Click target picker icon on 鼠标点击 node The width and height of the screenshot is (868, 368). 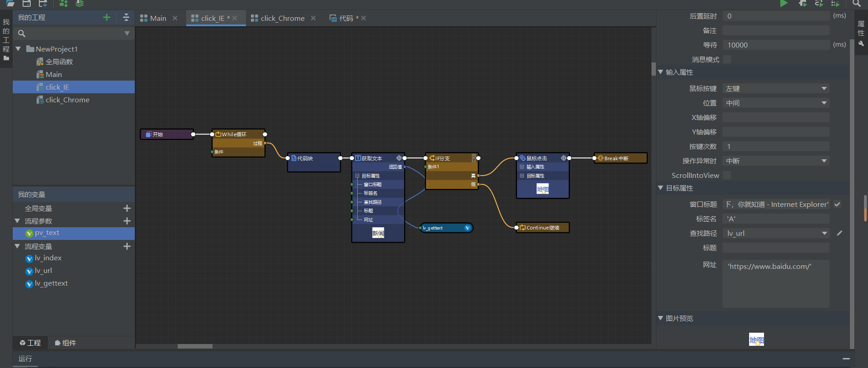(563, 158)
